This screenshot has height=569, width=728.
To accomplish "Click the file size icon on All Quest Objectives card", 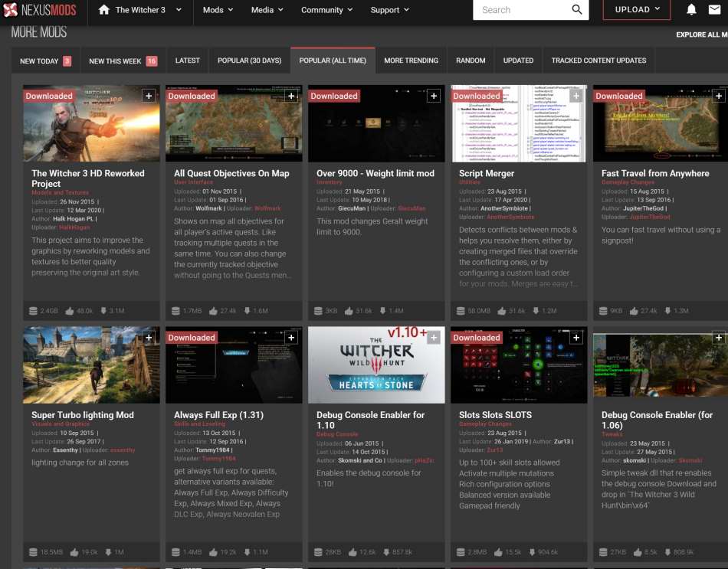I will click(175, 311).
